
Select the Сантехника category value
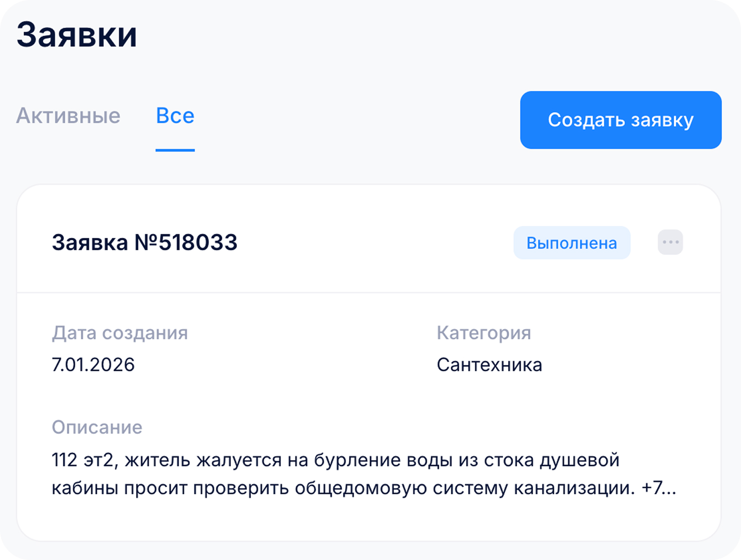[489, 365]
